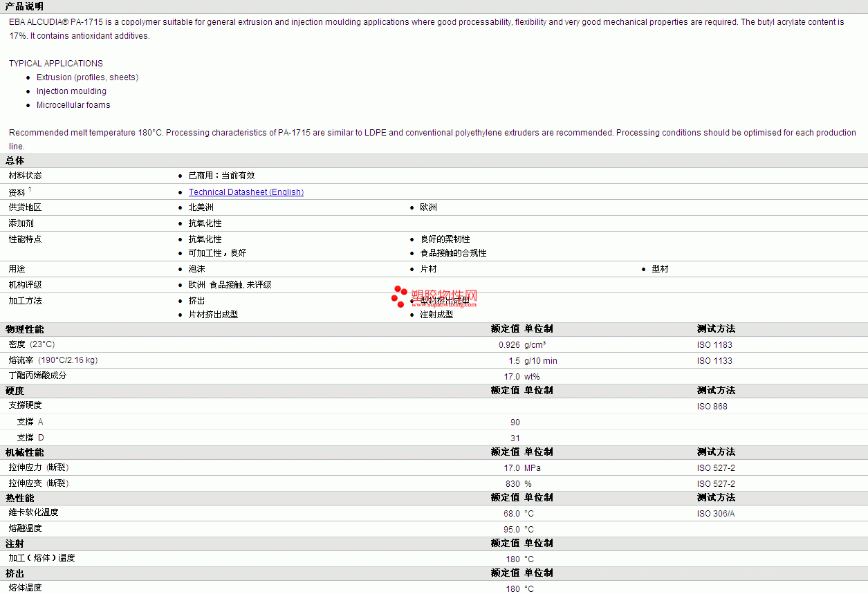Click the 供货地区 row label

coord(25,207)
